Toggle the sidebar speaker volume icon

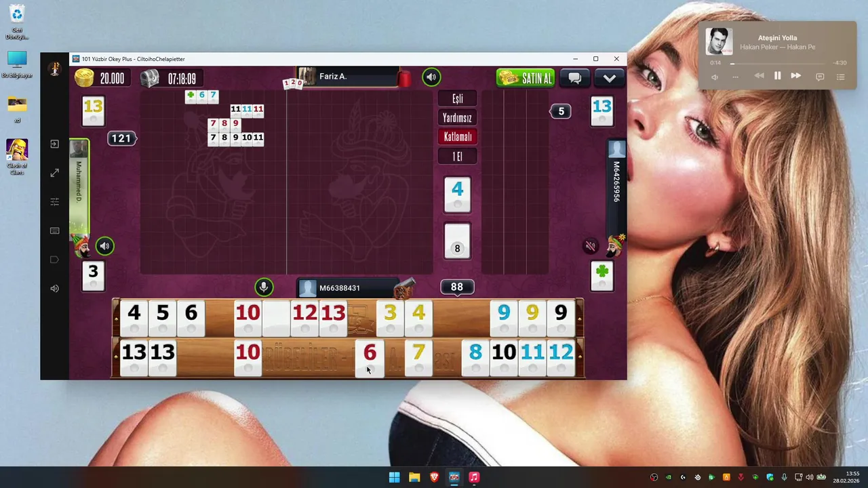point(55,288)
